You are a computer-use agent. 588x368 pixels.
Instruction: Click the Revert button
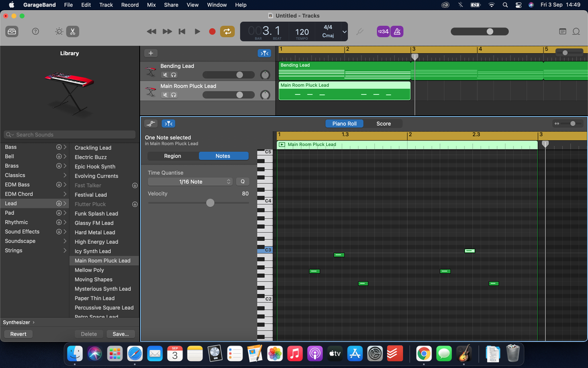[18, 334]
